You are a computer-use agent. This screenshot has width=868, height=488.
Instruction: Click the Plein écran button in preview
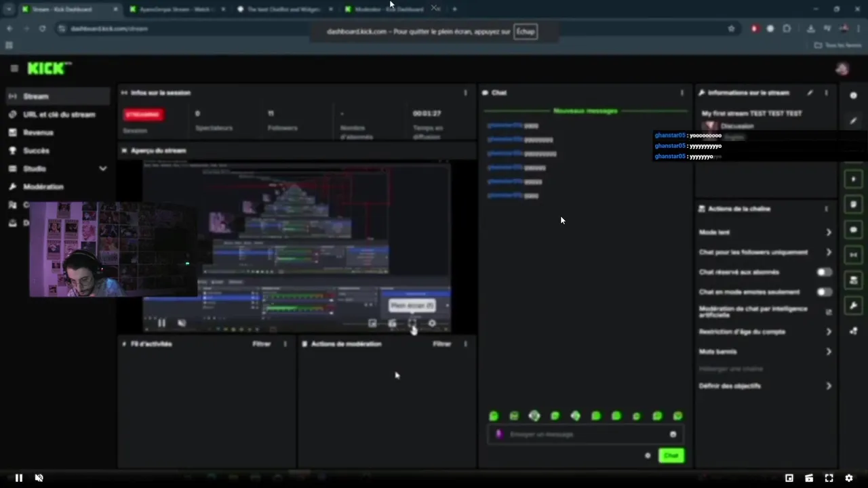(412, 323)
